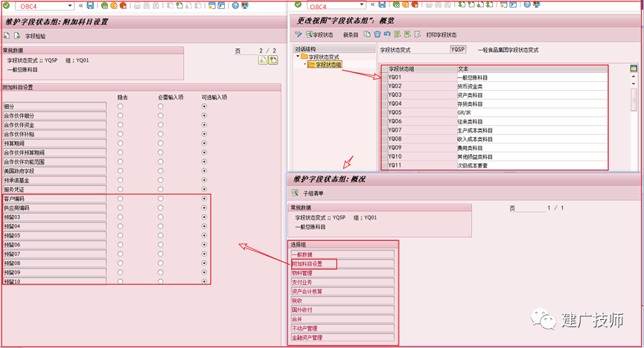644x348 pixels.
Task: Click the 存货类科目 text cell
Action: pos(532,104)
